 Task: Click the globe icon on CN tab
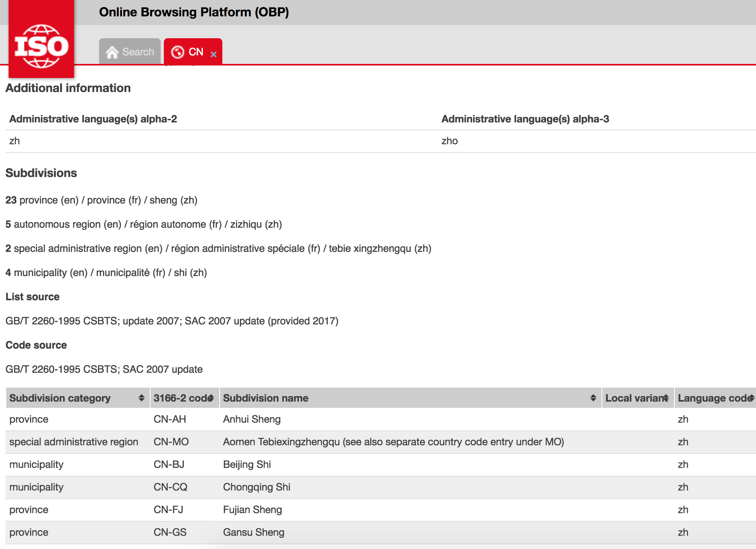click(177, 52)
